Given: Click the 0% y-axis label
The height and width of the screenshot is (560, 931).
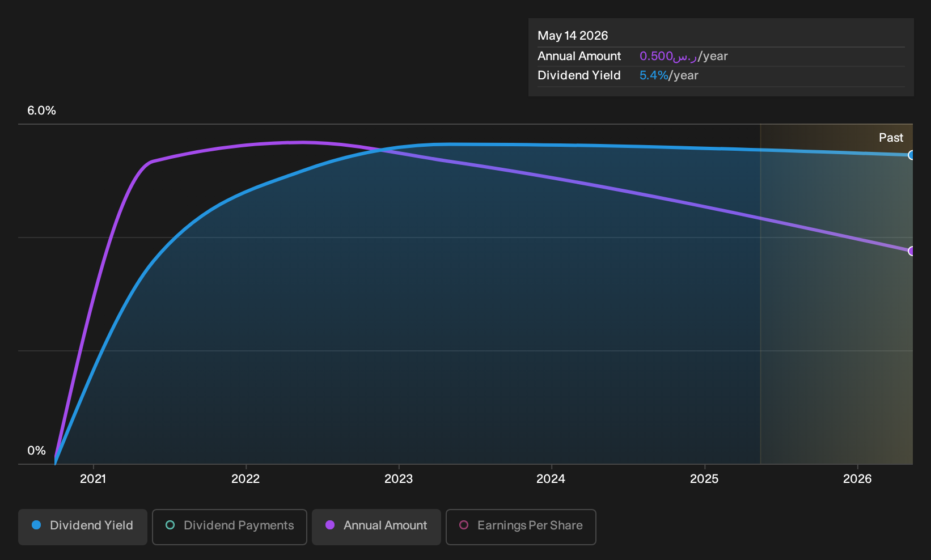Looking at the screenshot, I should pyautogui.click(x=36, y=451).
